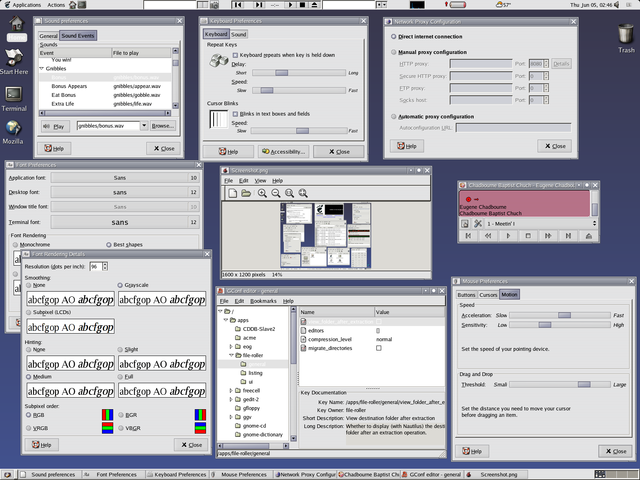Open the View menu in Screenshot.png viewer
The width and height of the screenshot is (640, 480).
(x=260, y=180)
